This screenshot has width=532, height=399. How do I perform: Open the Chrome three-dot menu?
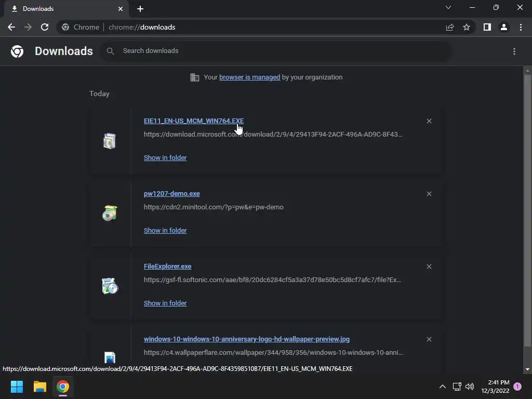pos(521,27)
